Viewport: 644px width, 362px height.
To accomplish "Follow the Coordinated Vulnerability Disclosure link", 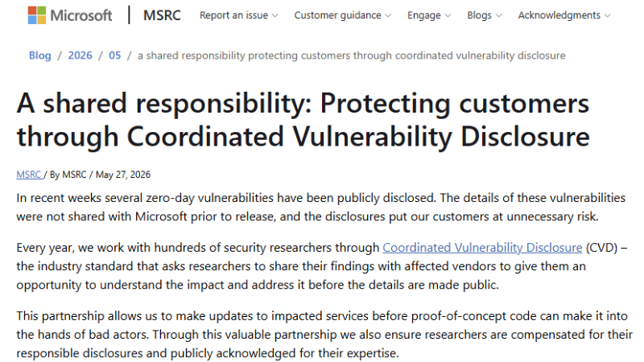I will (482, 248).
